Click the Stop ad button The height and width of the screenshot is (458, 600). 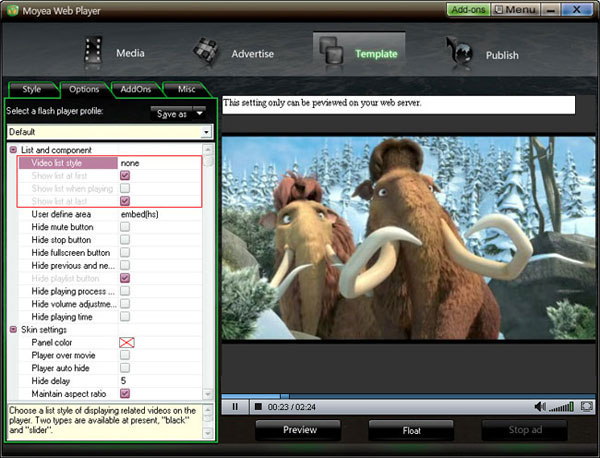[525, 430]
